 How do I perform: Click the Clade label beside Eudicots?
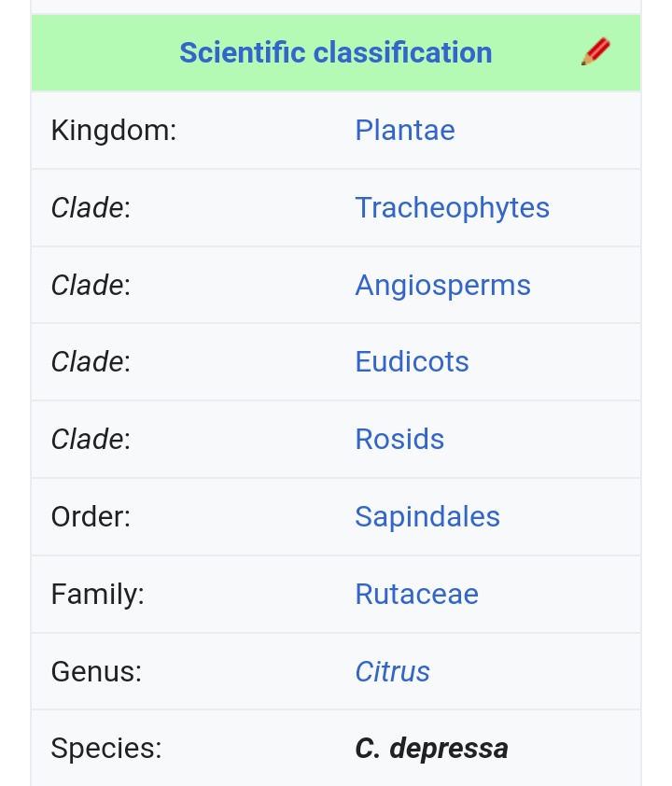click(x=91, y=361)
